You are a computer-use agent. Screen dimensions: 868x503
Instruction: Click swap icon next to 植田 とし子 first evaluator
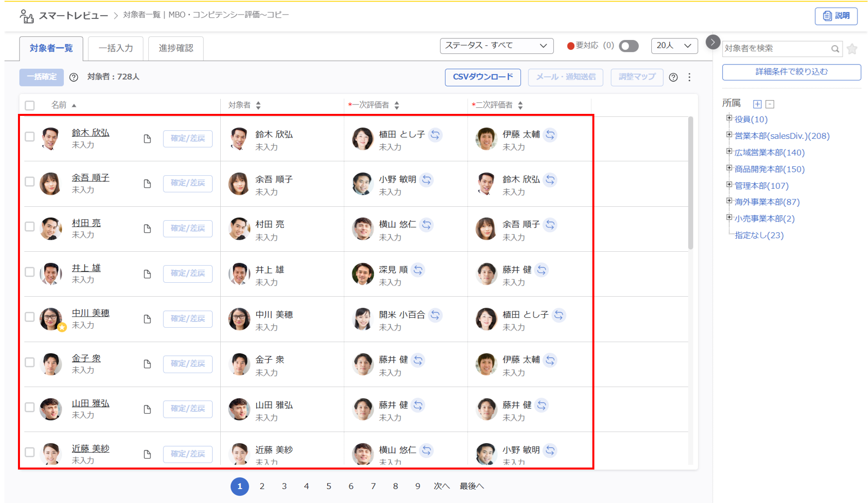pyautogui.click(x=435, y=135)
